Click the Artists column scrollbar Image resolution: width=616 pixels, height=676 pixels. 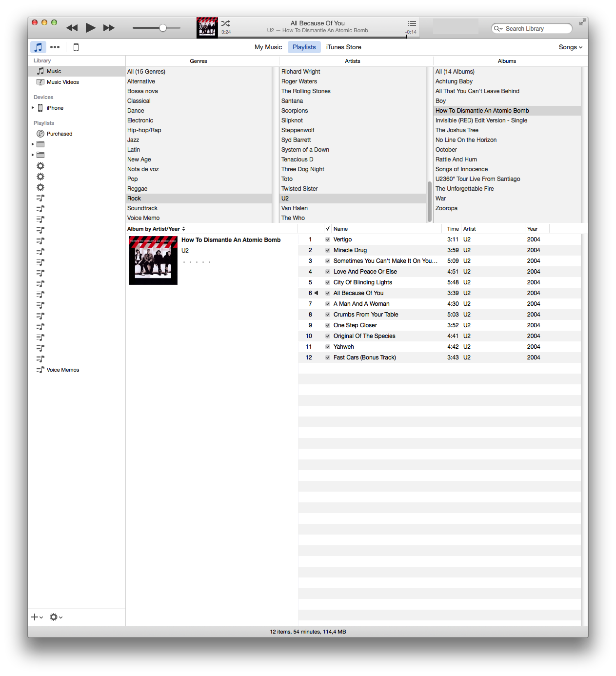429,201
